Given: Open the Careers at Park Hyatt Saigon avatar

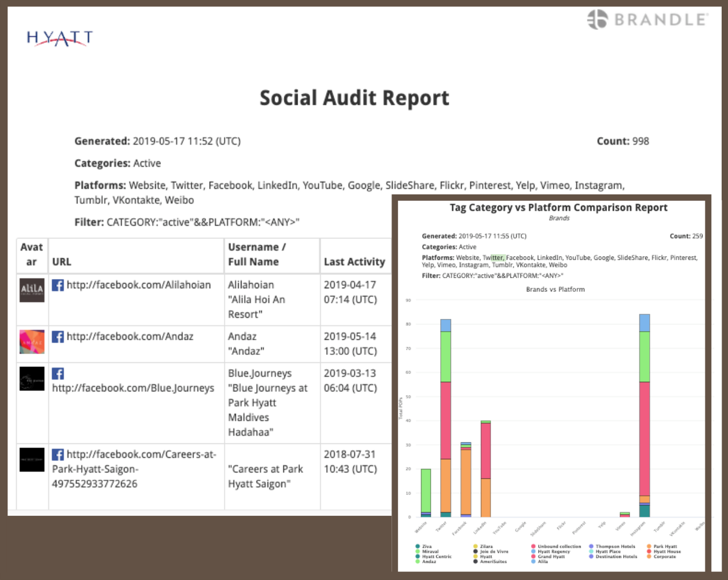Looking at the screenshot, I should coord(32,460).
